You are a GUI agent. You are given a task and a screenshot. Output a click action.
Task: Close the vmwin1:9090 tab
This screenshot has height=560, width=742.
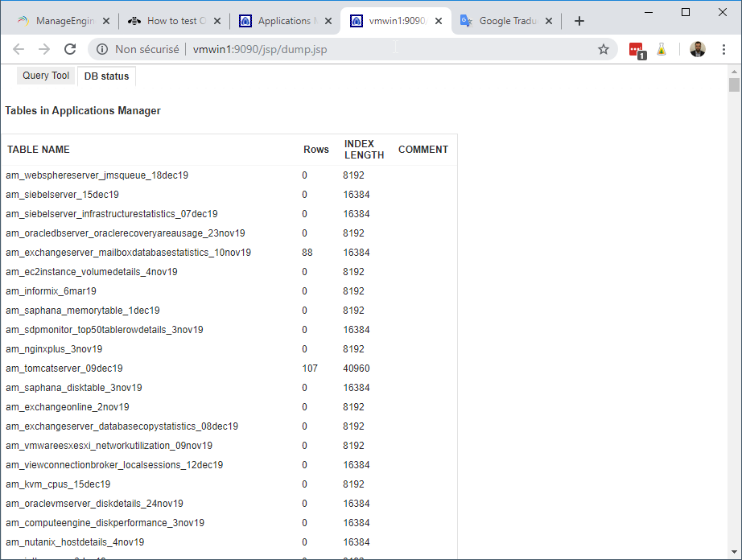coord(439,21)
